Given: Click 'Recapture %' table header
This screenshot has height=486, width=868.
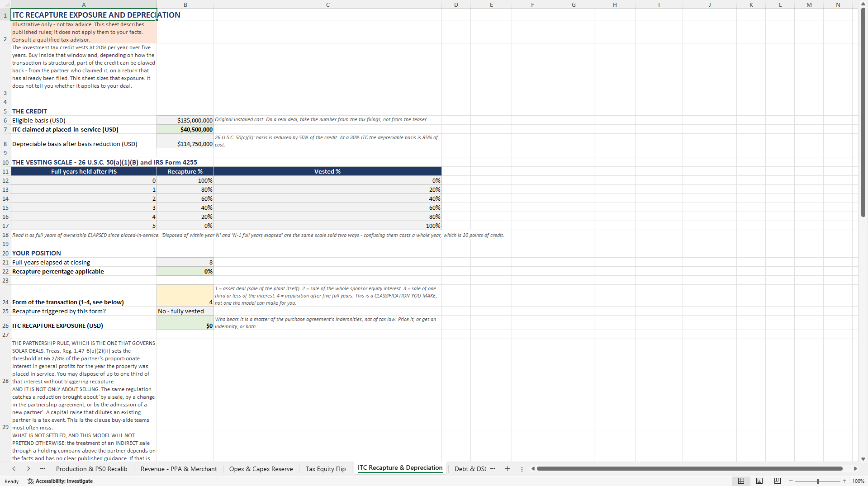Looking at the screenshot, I should [185, 171].
